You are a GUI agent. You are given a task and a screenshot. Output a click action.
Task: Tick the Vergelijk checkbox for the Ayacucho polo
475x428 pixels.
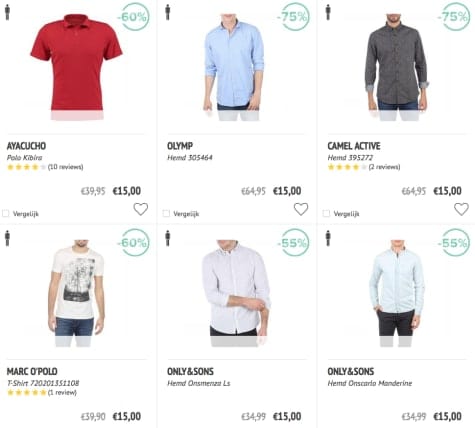click(x=6, y=213)
